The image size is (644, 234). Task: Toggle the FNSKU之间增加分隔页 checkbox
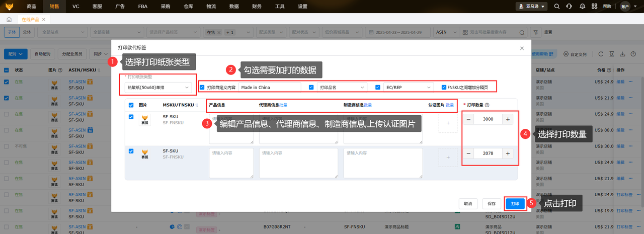click(444, 87)
